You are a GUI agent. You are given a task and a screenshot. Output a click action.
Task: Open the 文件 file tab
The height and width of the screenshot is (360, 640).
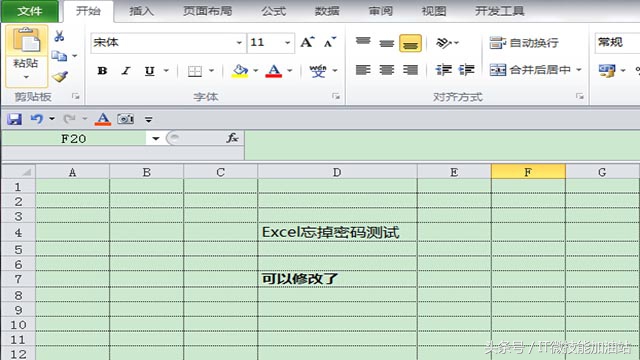coord(30,11)
